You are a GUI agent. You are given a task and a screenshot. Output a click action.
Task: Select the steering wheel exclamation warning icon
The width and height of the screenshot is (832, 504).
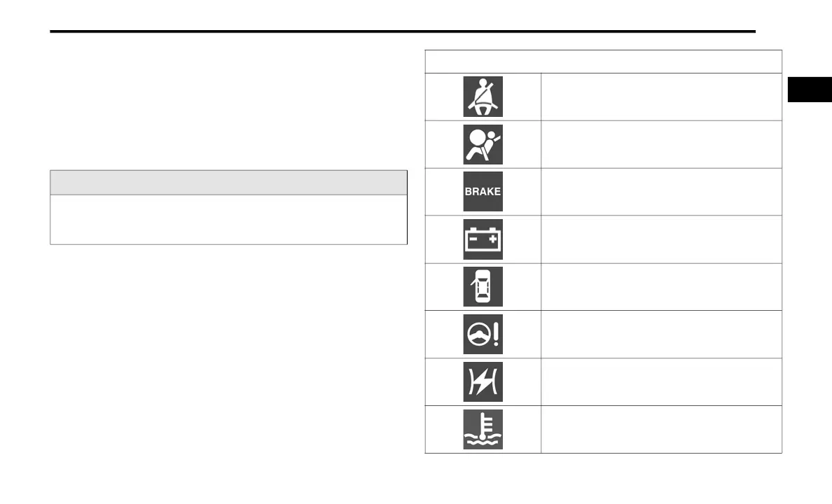coord(483,334)
